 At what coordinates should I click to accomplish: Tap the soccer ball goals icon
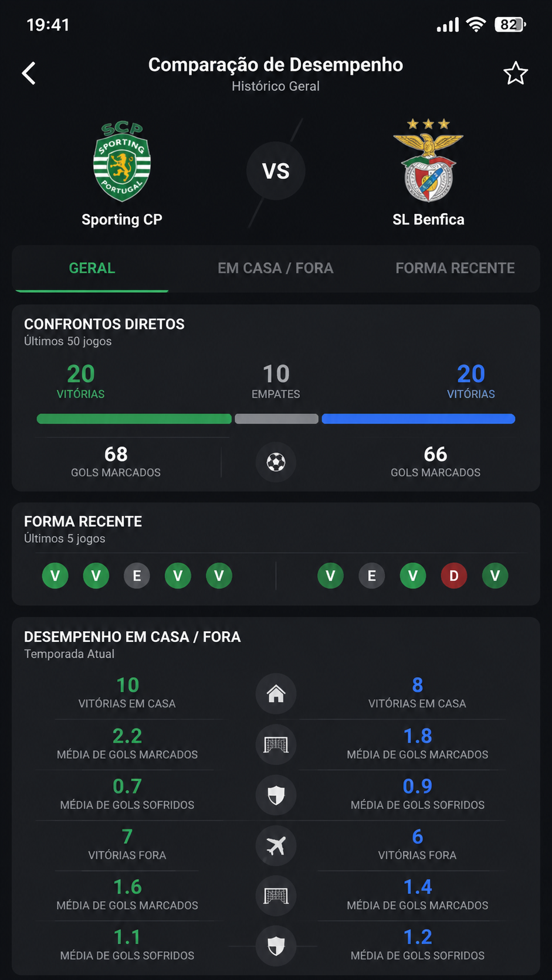pyautogui.click(x=276, y=462)
